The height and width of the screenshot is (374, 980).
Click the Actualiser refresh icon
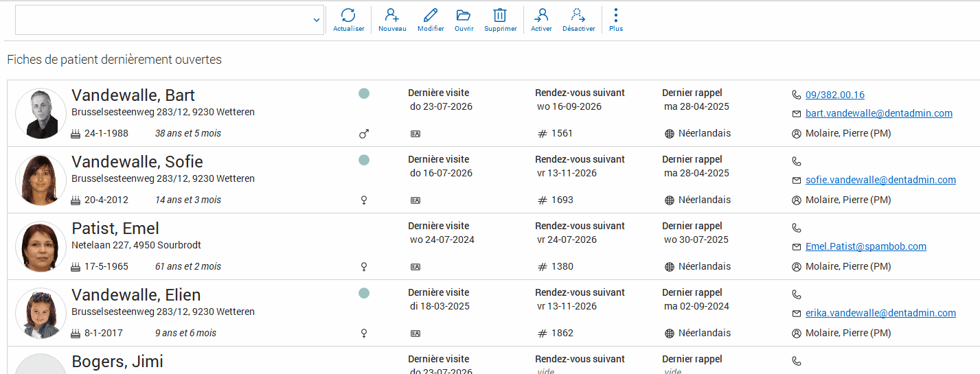348,15
